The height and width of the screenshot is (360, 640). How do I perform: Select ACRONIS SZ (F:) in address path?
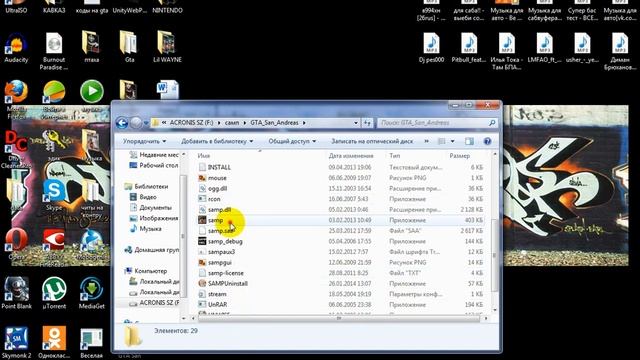click(191, 123)
